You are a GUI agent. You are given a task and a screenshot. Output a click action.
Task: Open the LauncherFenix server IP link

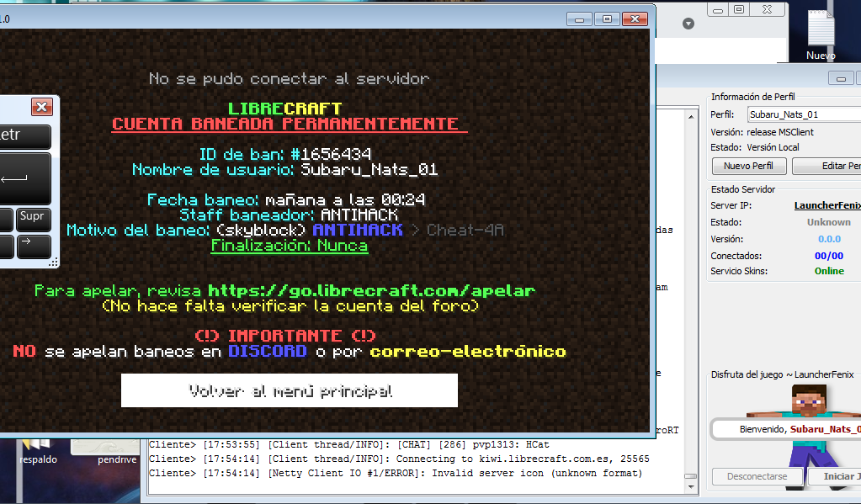click(826, 205)
